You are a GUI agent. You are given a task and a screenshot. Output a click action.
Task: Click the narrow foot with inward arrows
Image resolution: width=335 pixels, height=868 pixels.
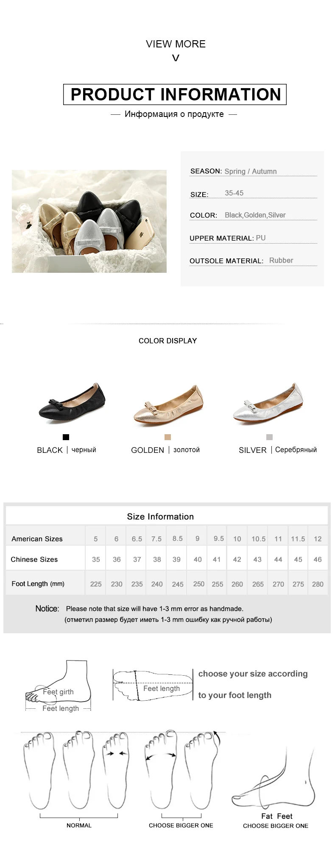116,770
